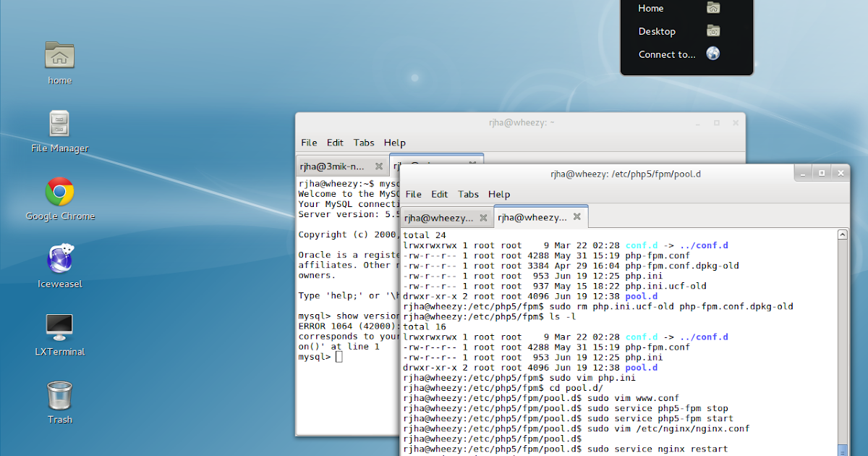
Task: Open the home folder desktop icon
Action: coord(59,56)
